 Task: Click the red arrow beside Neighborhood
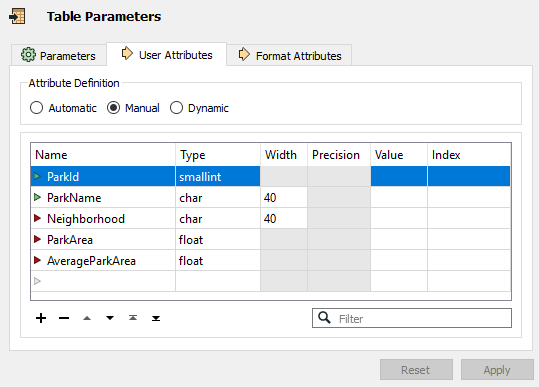[37, 218]
